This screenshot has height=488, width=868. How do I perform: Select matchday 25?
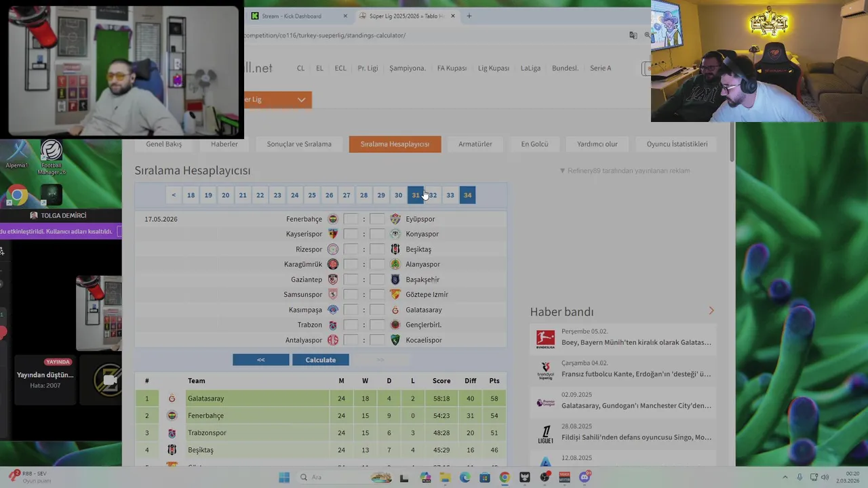pyautogui.click(x=312, y=195)
